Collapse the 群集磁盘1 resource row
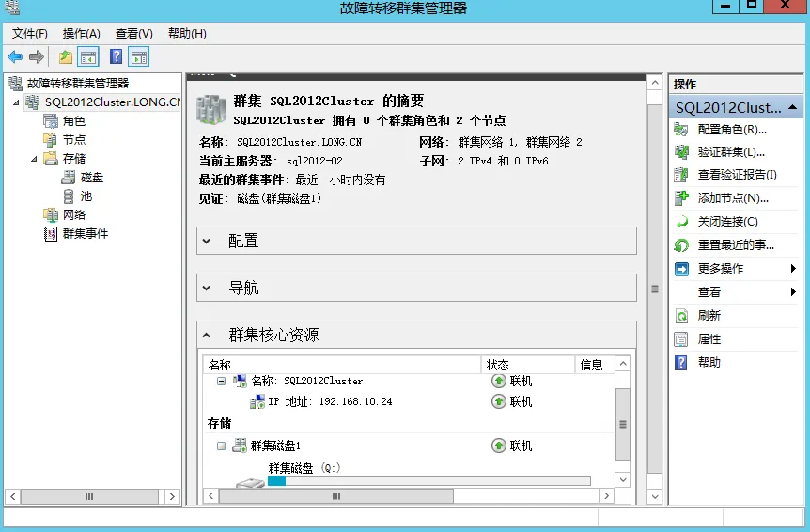Screen dimensions: 810x532 point(221,446)
